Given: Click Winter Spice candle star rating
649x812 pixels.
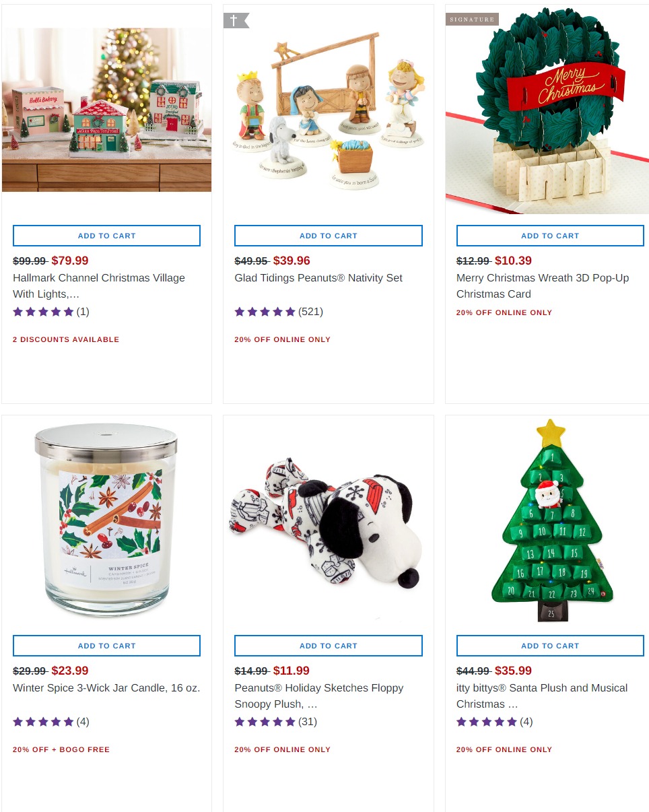Looking at the screenshot, I should click(51, 722).
